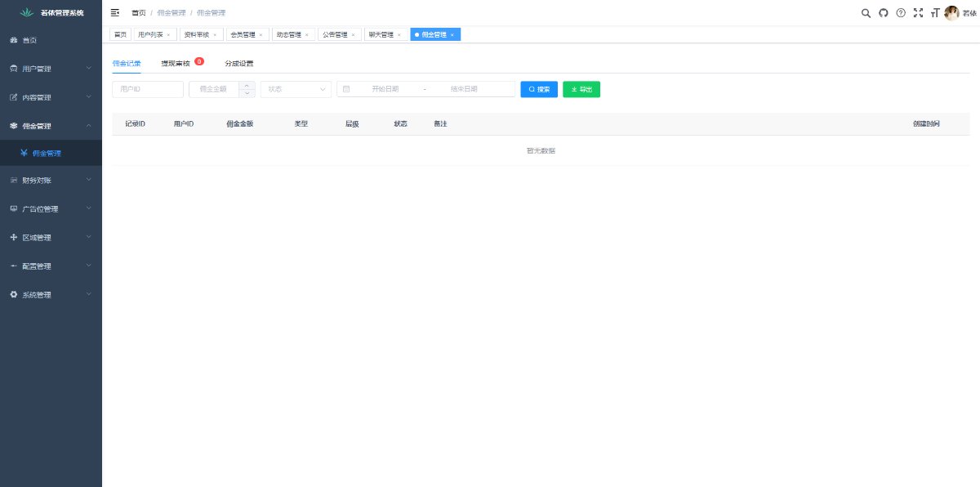Click the 用户管理 sidebar icon
Screen dimensions: 980x487
coord(13,69)
